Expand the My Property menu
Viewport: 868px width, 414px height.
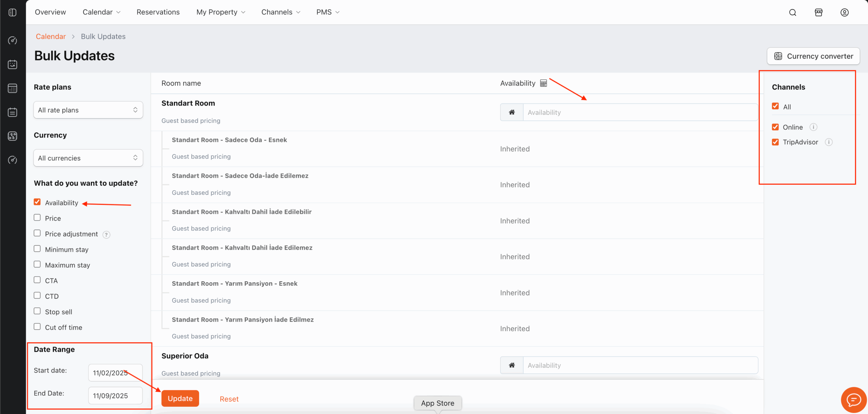click(221, 12)
